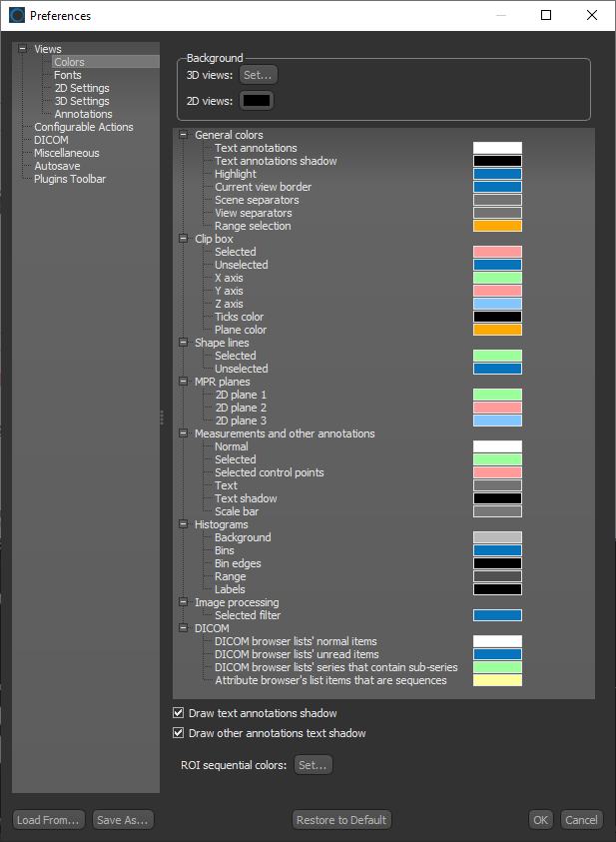
Task: Open the 3D Settings preferences page
Action: [82, 101]
